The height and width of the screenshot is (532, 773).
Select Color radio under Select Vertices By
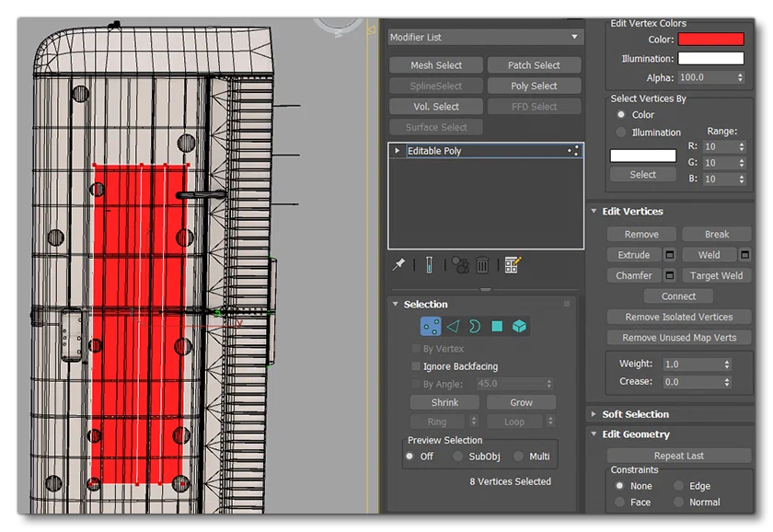[x=620, y=114]
